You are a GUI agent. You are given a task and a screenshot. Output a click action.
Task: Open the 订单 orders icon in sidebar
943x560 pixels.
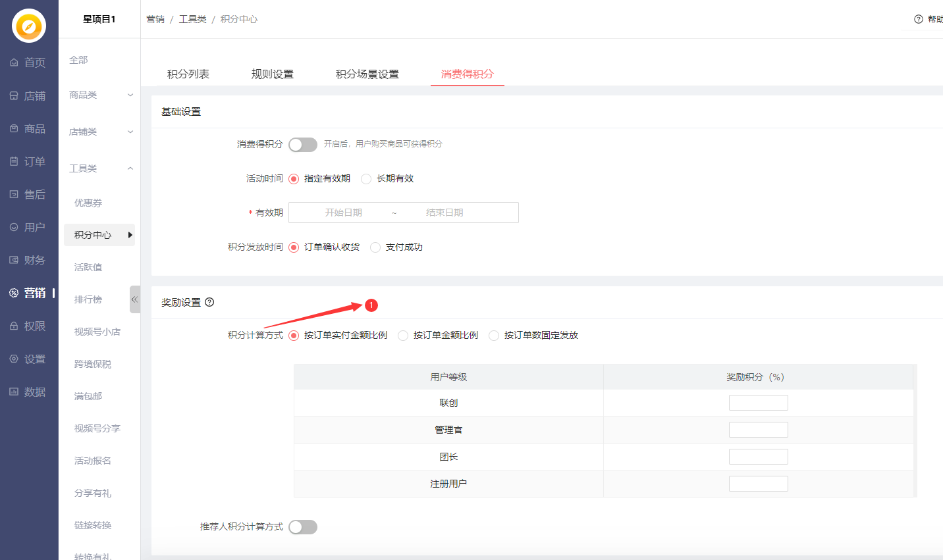14,161
